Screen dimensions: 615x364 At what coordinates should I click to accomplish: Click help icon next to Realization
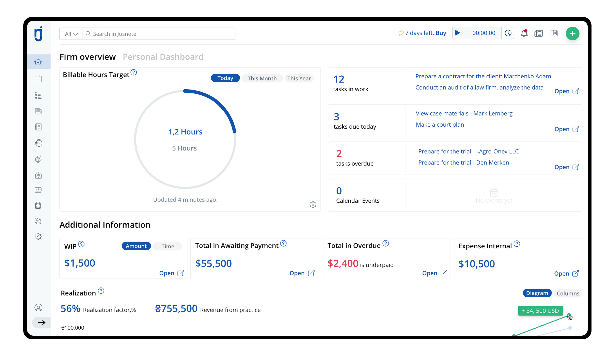click(101, 291)
